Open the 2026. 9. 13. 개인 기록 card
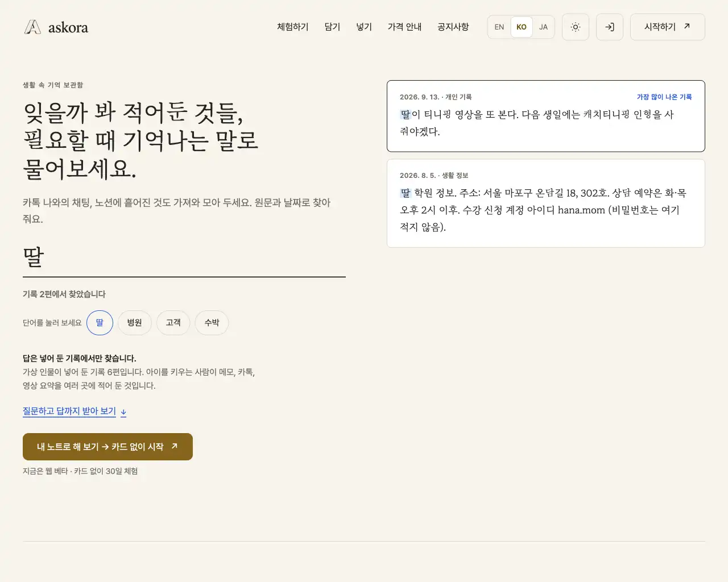Image resolution: width=728 pixels, height=582 pixels. [x=546, y=116]
